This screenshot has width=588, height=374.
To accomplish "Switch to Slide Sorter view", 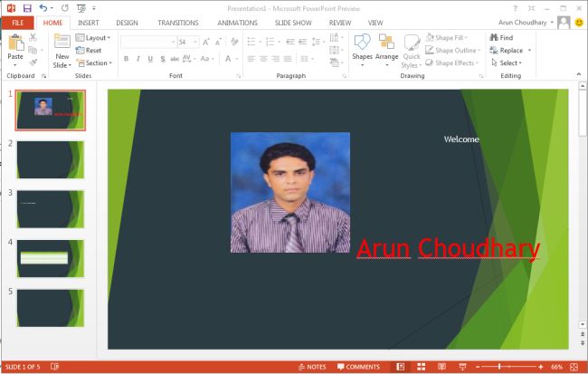I will point(422,367).
